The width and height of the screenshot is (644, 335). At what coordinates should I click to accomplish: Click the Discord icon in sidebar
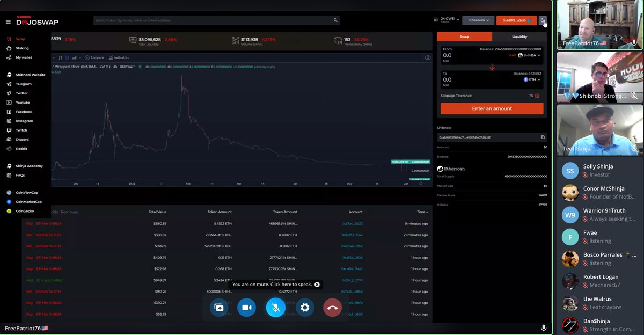(9, 139)
